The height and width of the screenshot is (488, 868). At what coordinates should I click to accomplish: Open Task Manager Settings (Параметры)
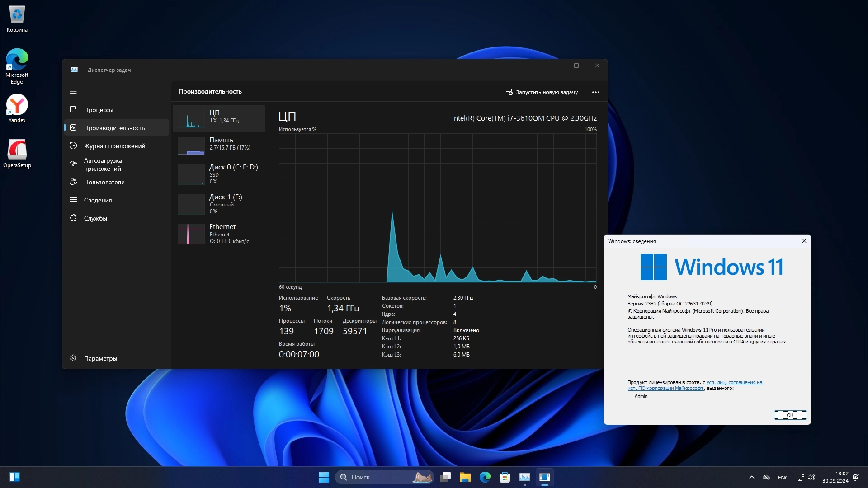pos(100,358)
